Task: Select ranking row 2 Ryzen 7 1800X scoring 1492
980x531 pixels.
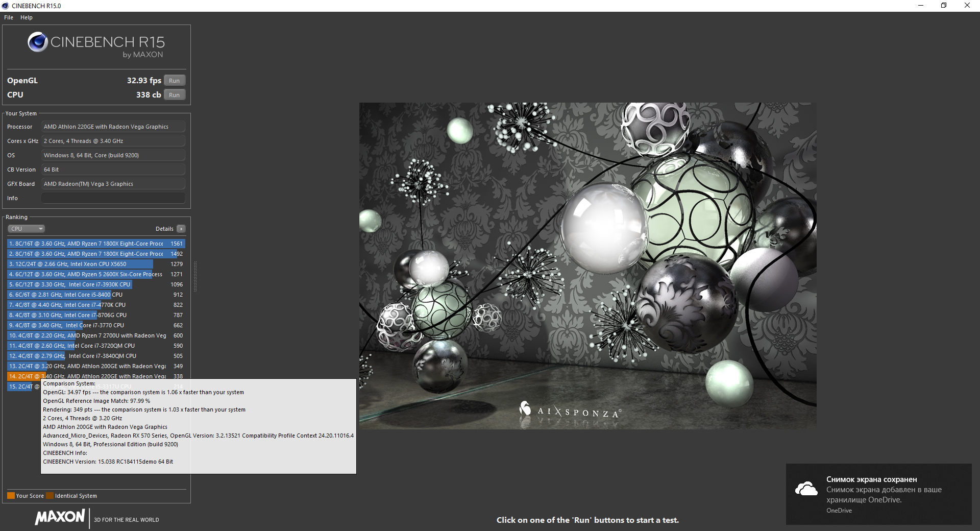Action: tap(96, 254)
